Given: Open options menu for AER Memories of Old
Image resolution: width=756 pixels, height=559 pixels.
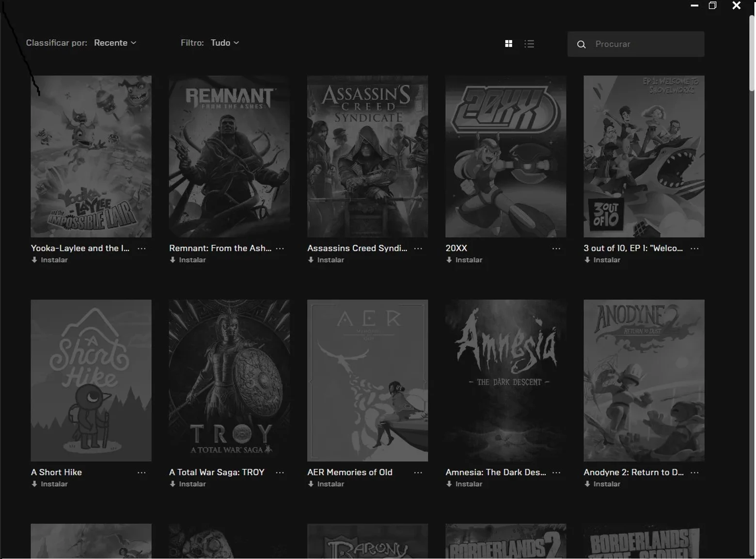Looking at the screenshot, I should coord(418,473).
